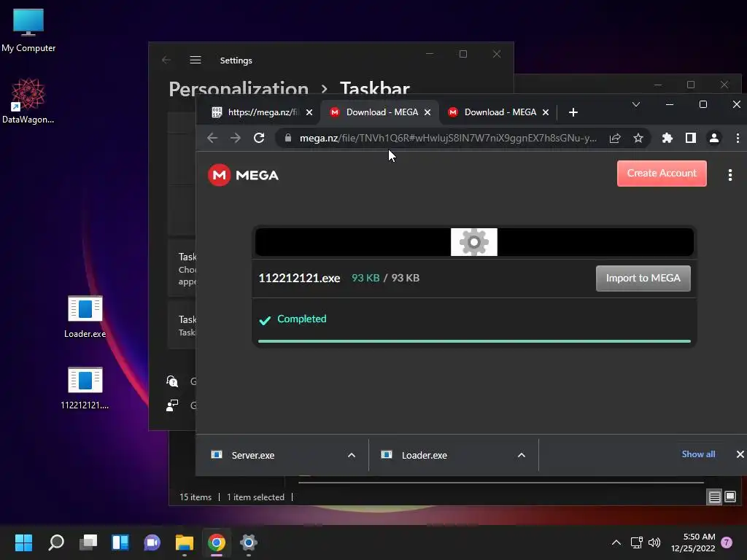The width and height of the screenshot is (747, 560).
Task: Open the My Computer desktop icon
Action: (28, 31)
